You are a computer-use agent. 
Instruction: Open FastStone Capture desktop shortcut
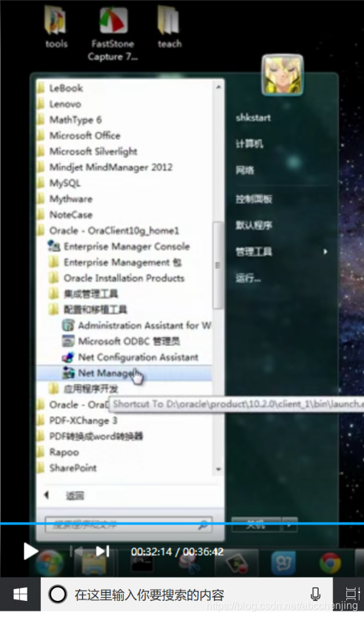click(113, 33)
